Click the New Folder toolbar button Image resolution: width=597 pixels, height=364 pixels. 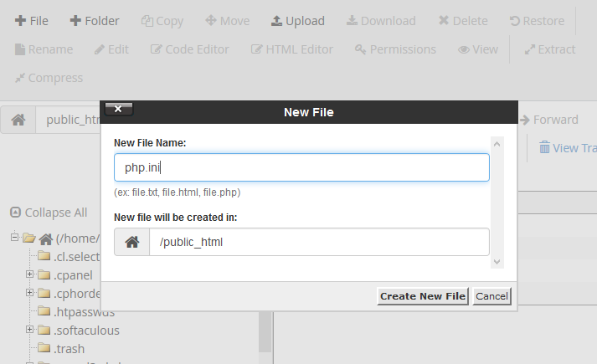[x=94, y=21]
